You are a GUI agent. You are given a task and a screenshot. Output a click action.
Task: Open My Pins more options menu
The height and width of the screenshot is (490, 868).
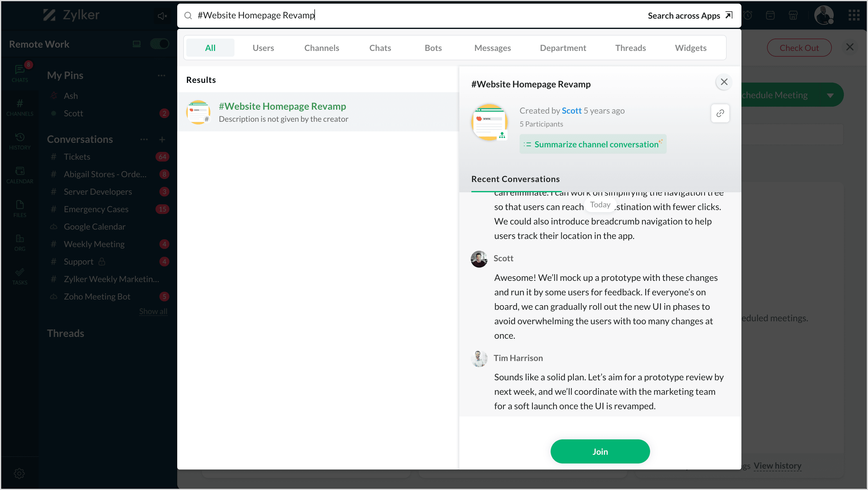pos(162,75)
